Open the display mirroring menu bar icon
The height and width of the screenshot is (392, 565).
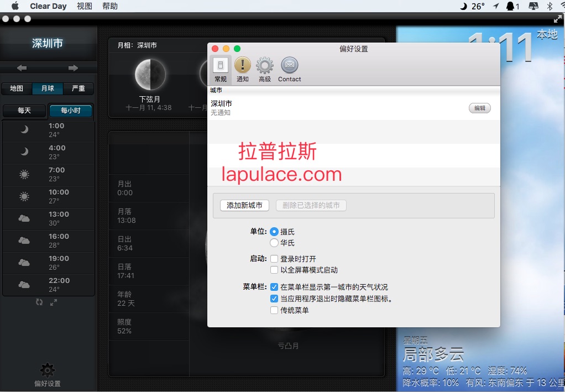533,6
